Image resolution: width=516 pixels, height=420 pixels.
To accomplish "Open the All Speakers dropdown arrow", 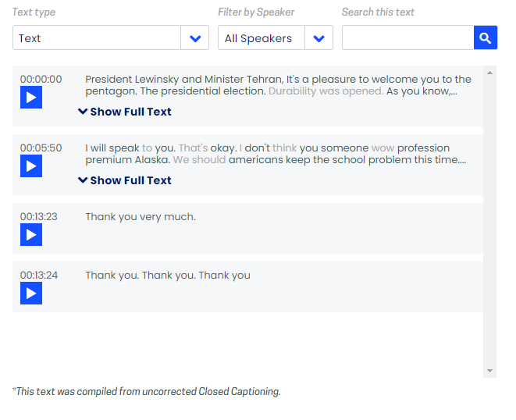I will click(x=318, y=38).
